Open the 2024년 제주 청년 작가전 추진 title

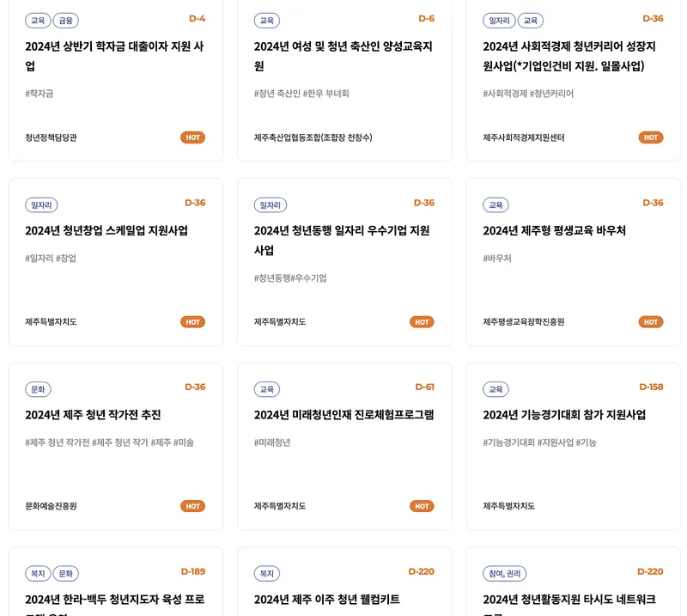(93, 415)
